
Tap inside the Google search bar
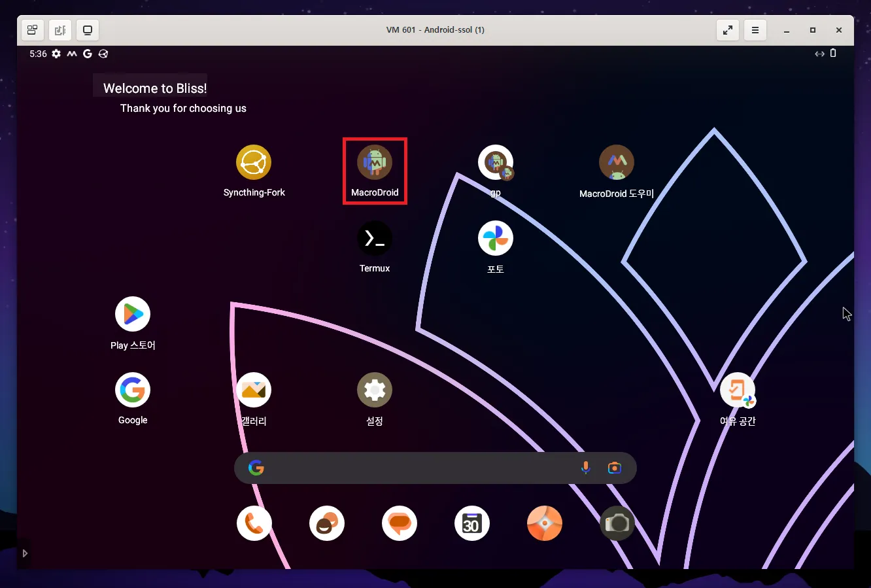point(418,468)
